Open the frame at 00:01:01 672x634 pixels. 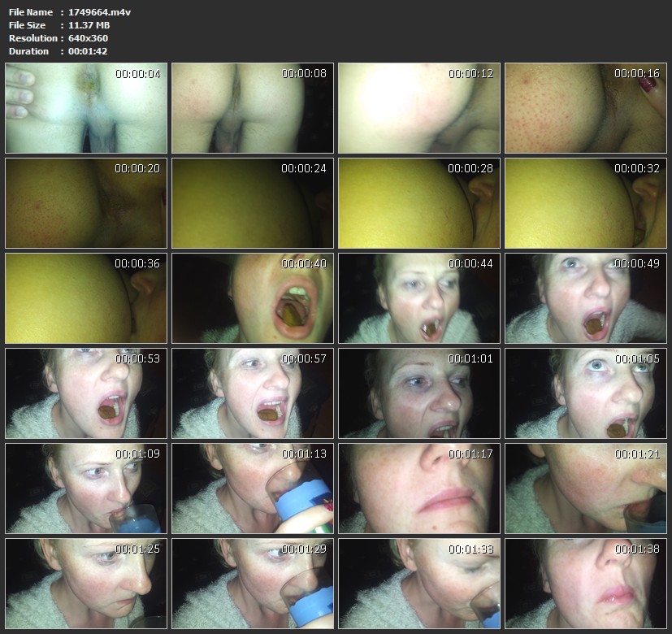pos(419,393)
